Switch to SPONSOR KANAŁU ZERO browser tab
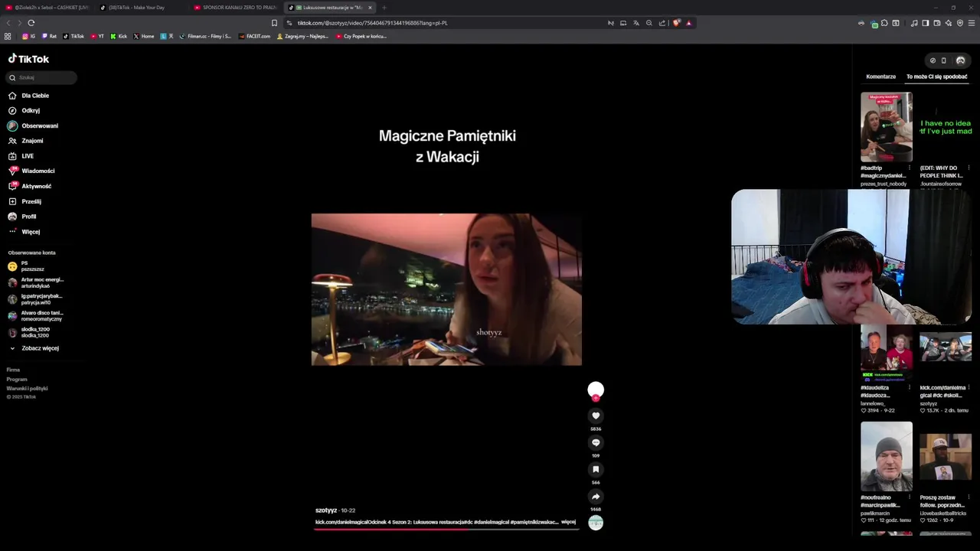The image size is (980, 551). coord(236,8)
